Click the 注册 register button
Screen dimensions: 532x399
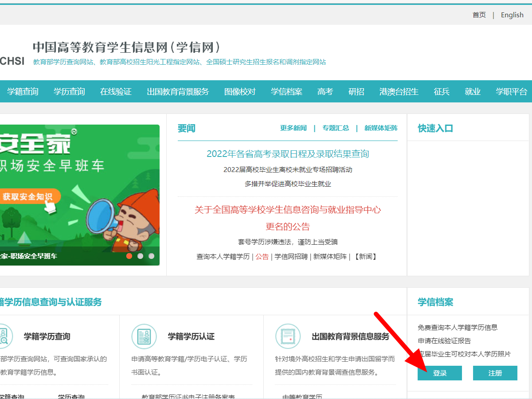[495, 373]
